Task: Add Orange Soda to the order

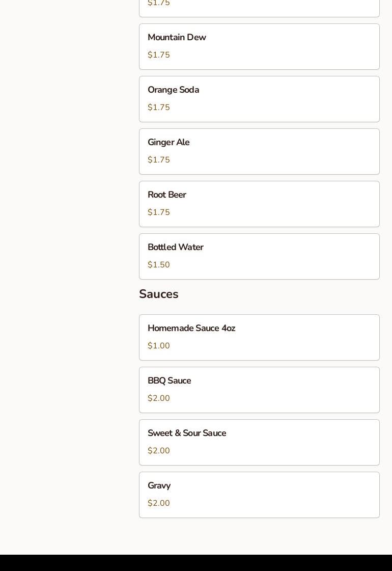Action: click(259, 99)
